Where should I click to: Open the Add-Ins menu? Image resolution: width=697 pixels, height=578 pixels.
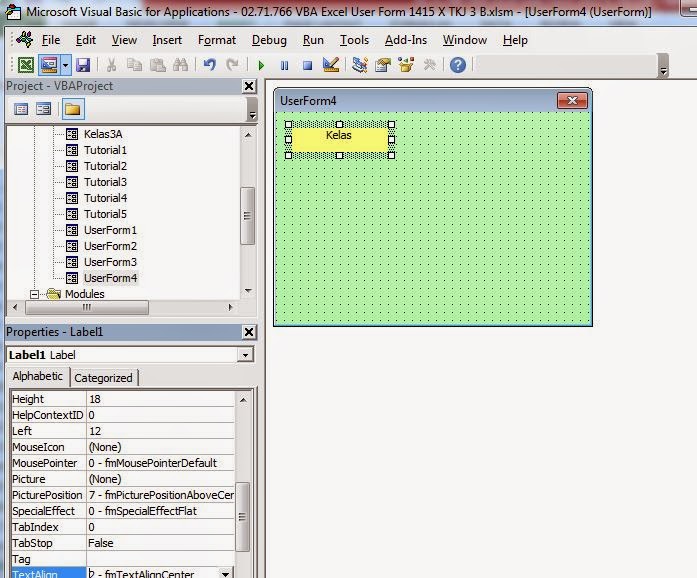click(406, 40)
